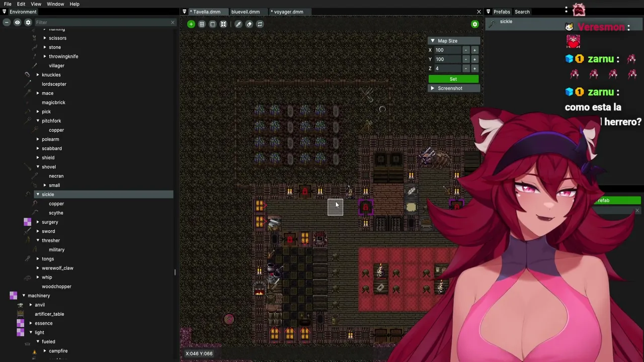The height and width of the screenshot is (362, 644).
Task: Open the Environment panel settings gear
Action: pos(28,22)
